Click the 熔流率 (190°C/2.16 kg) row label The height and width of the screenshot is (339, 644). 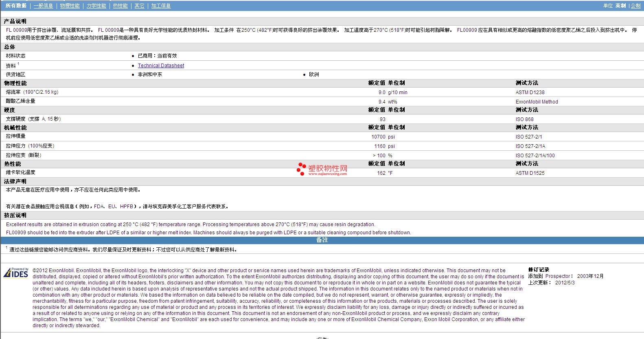pos(32,92)
